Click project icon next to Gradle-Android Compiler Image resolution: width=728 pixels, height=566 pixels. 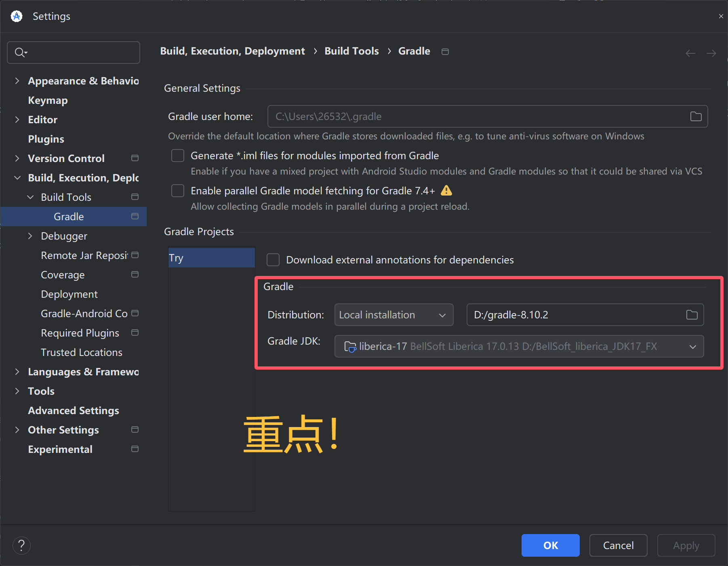(135, 313)
